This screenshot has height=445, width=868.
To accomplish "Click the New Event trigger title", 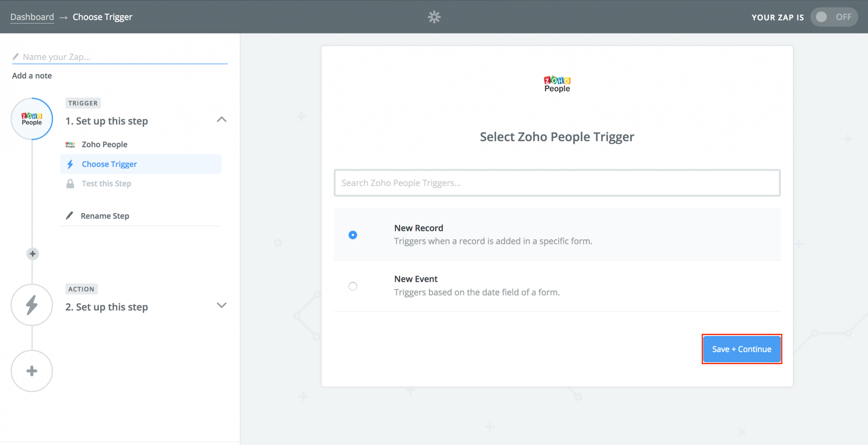I will pyautogui.click(x=416, y=279).
